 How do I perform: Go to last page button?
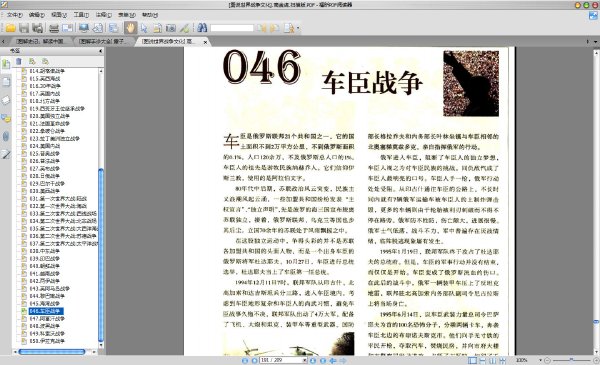pos(323,361)
